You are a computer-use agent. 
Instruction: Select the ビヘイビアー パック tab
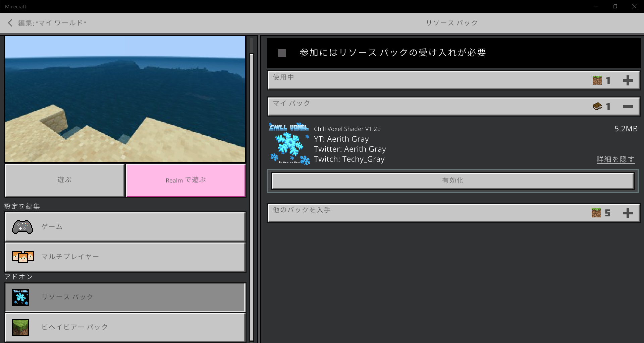(125, 327)
